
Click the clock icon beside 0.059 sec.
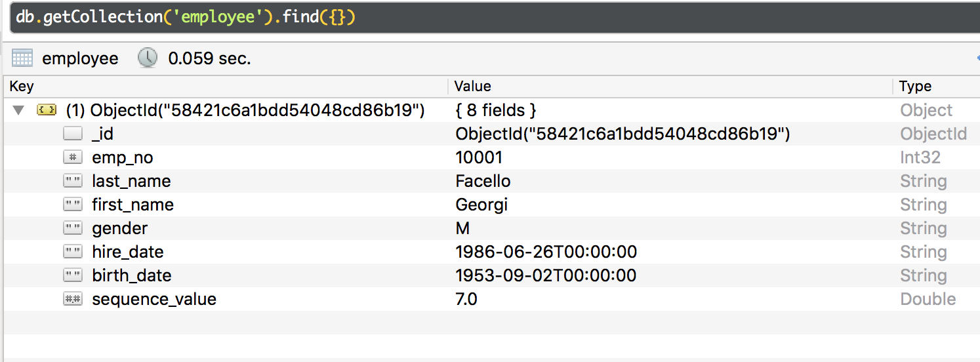click(148, 58)
